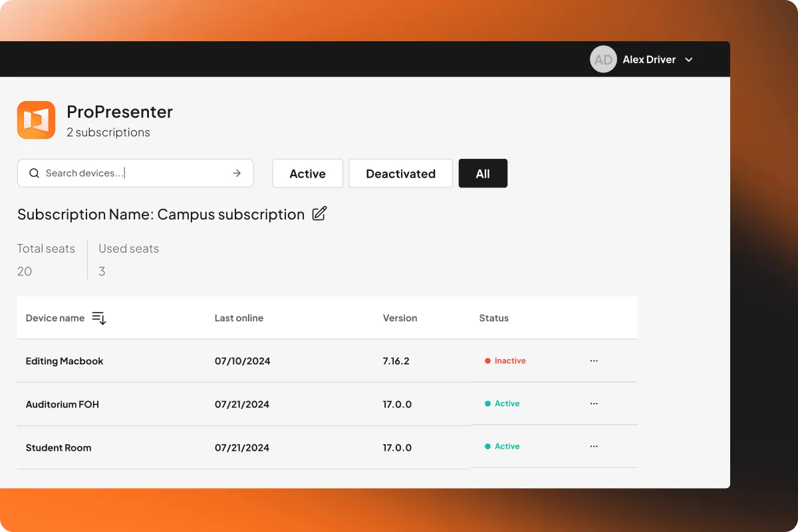Viewport: 798px width, 532px height.
Task: Expand the Alex Driver account dropdown
Action: [x=688, y=59]
